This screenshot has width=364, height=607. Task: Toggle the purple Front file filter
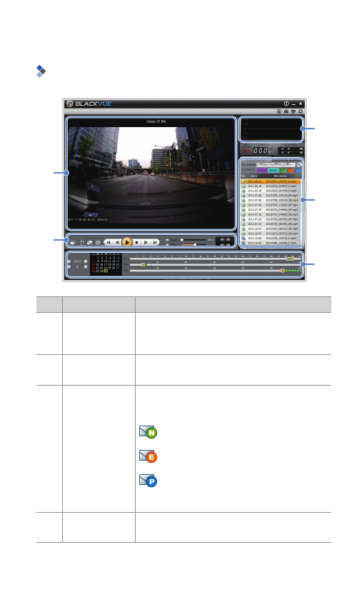pyautogui.click(x=262, y=171)
